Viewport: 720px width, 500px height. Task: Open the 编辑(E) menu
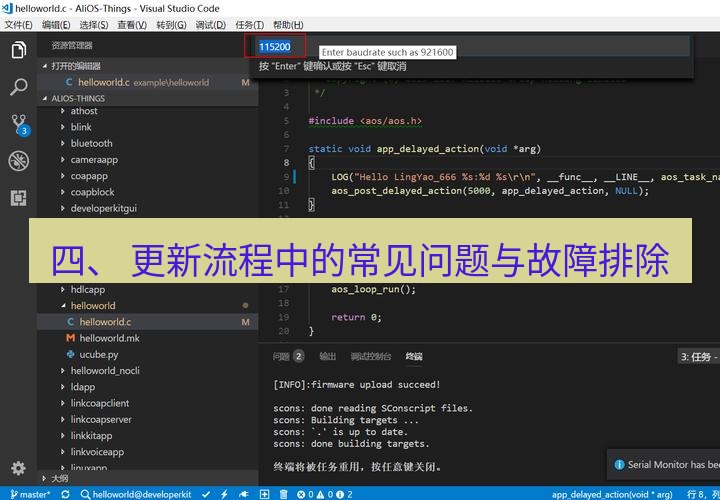click(x=56, y=25)
